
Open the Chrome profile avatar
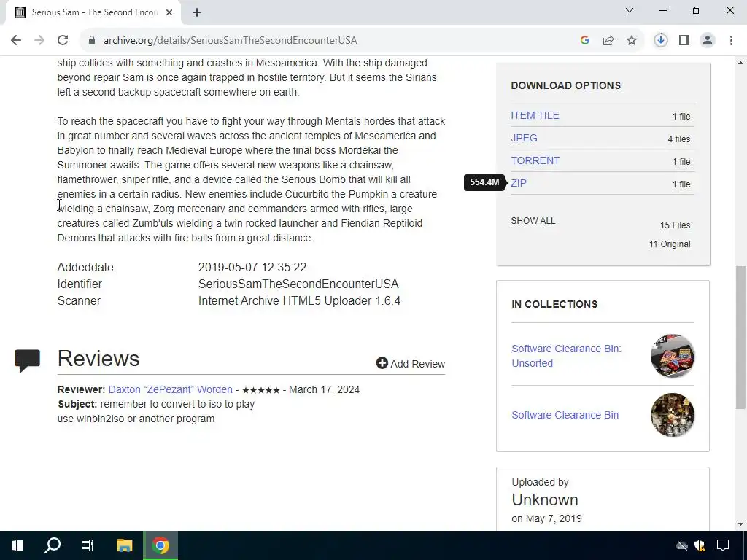708,41
